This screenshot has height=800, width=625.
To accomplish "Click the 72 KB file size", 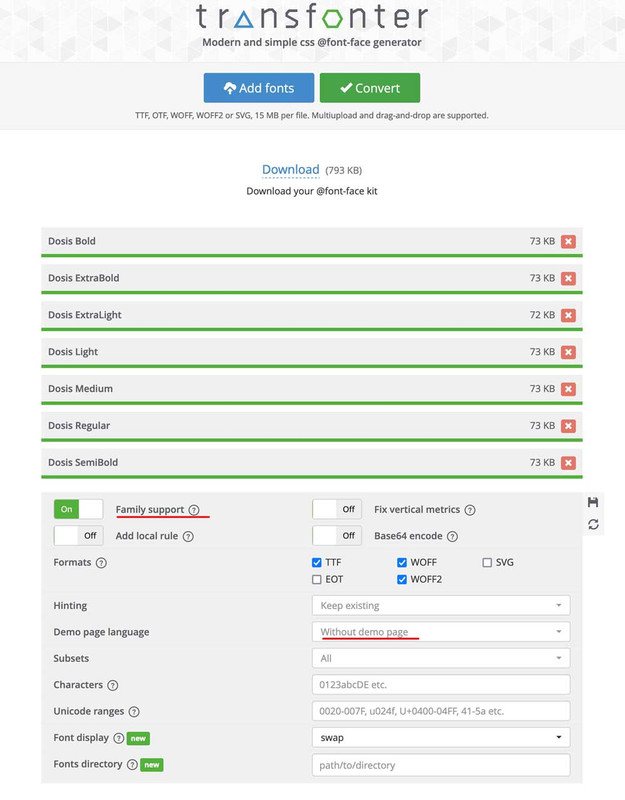I will tap(542, 315).
